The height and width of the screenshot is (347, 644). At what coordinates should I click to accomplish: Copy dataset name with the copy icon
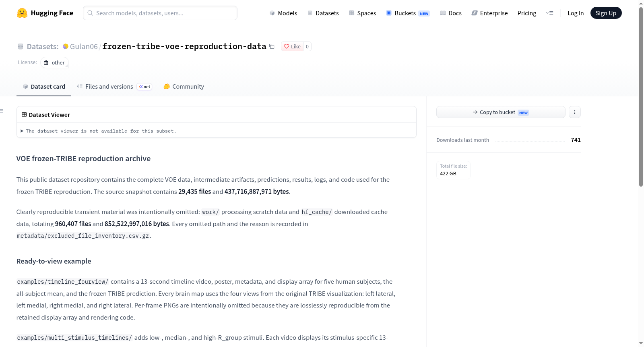click(x=272, y=46)
